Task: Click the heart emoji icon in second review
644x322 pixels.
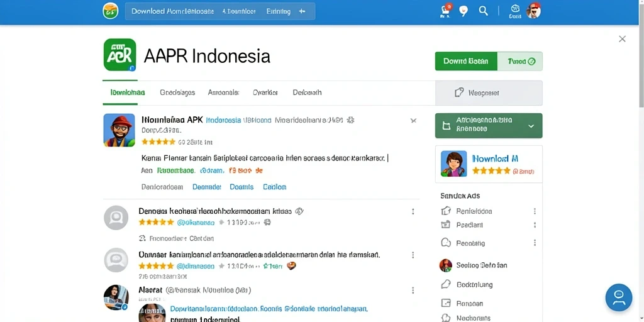Action: pyautogui.click(x=291, y=266)
